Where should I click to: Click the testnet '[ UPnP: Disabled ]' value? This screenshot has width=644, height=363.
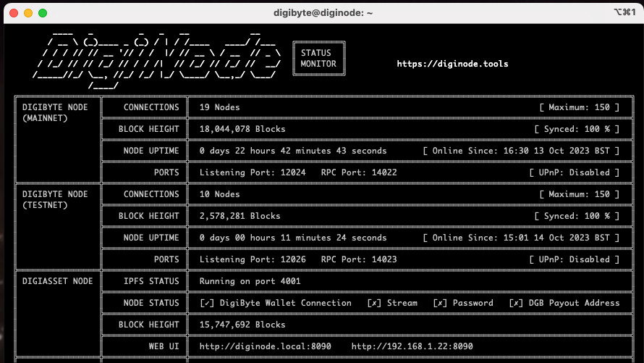tap(575, 259)
